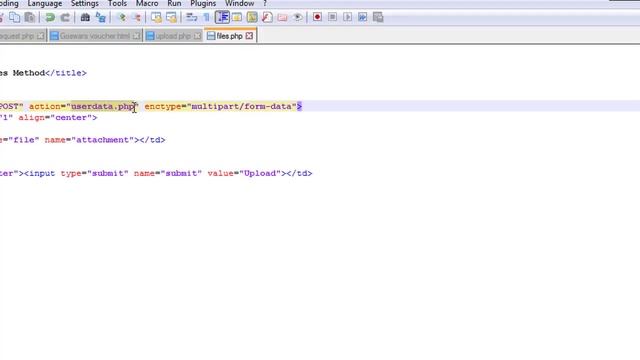
Task: Open the Folder as Workspace icon
Action: tap(282, 17)
